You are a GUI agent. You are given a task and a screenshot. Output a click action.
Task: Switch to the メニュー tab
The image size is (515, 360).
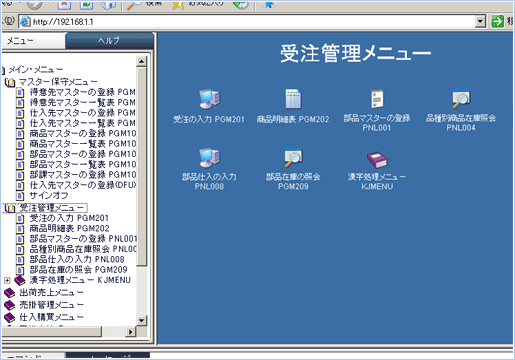pos(33,41)
